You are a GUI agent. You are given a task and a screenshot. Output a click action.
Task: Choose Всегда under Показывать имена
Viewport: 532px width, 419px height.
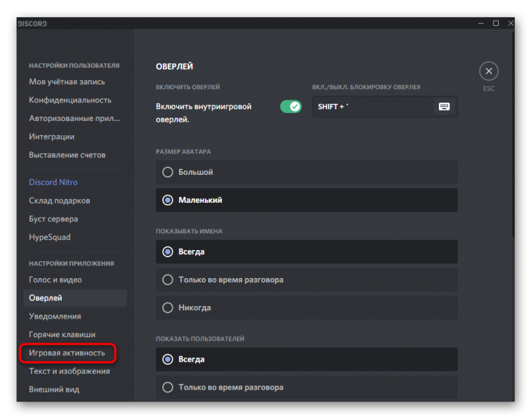[307, 252]
